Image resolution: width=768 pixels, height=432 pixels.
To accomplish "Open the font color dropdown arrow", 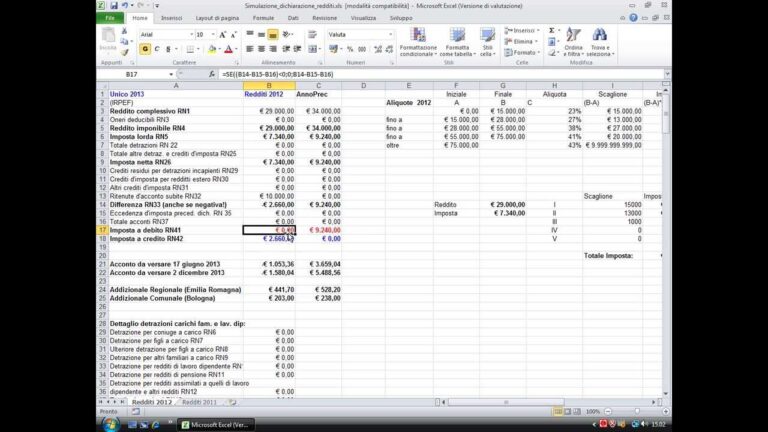I will [236, 49].
